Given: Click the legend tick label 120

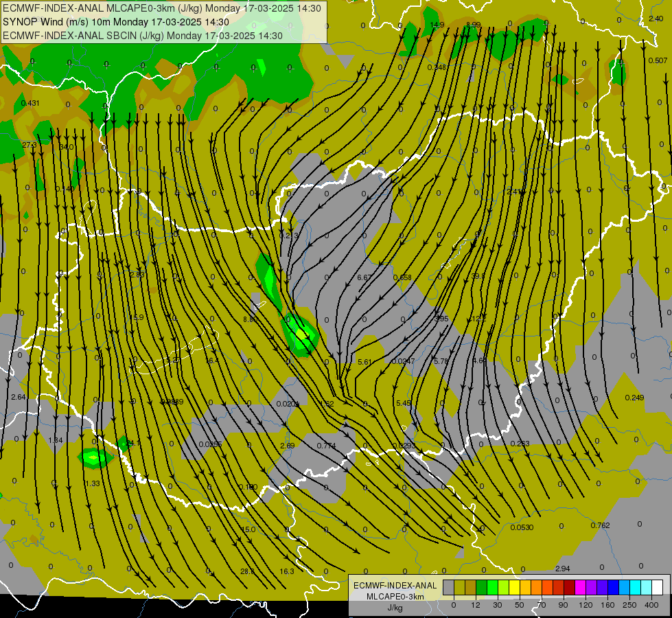Looking at the screenshot, I should (x=586, y=605).
